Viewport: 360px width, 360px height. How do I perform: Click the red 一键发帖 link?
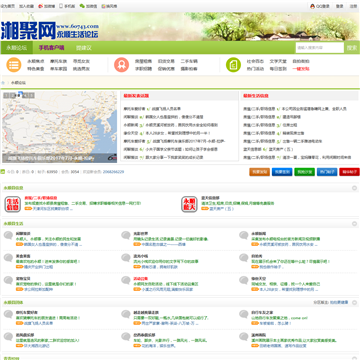(301, 69)
